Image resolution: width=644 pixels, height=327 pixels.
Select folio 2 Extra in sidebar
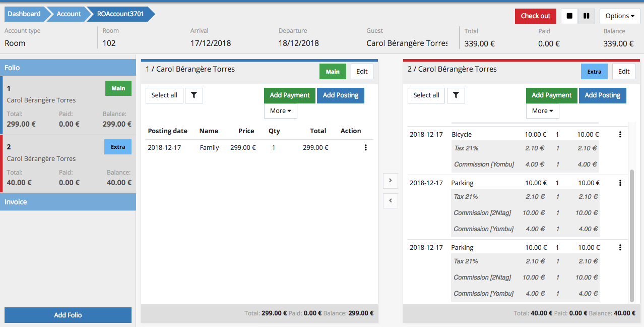(68, 164)
